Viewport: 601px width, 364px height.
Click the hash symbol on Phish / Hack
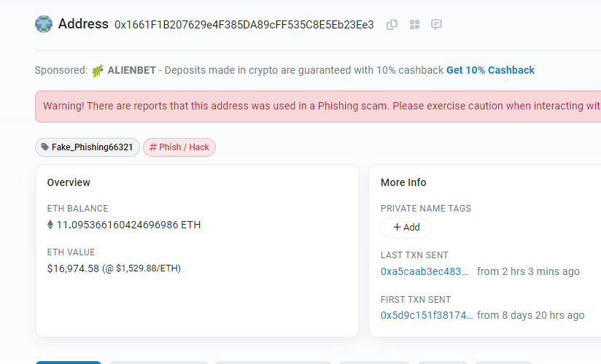pos(153,147)
